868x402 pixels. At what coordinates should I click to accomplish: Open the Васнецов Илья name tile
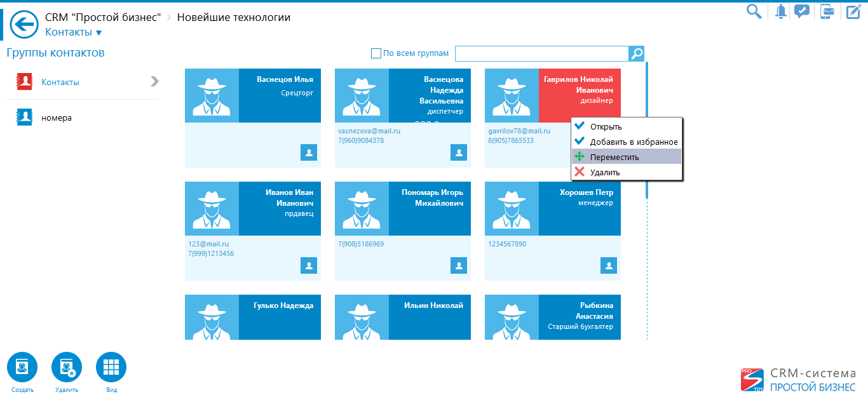[280, 95]
